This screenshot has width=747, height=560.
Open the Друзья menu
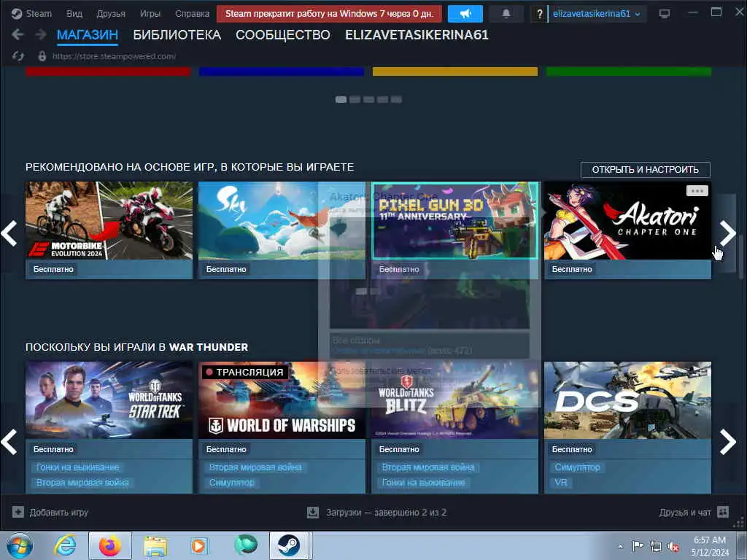coord(111,14)
